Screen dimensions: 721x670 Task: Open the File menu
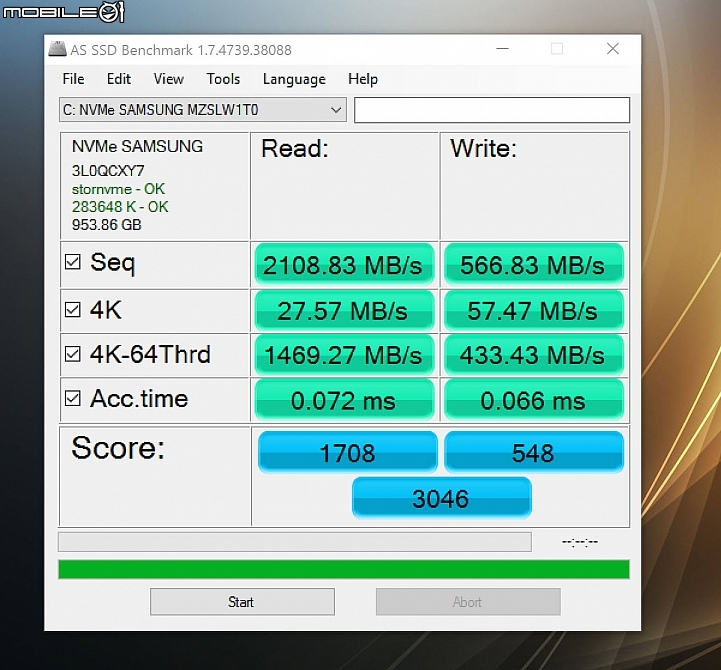point(74,79)
